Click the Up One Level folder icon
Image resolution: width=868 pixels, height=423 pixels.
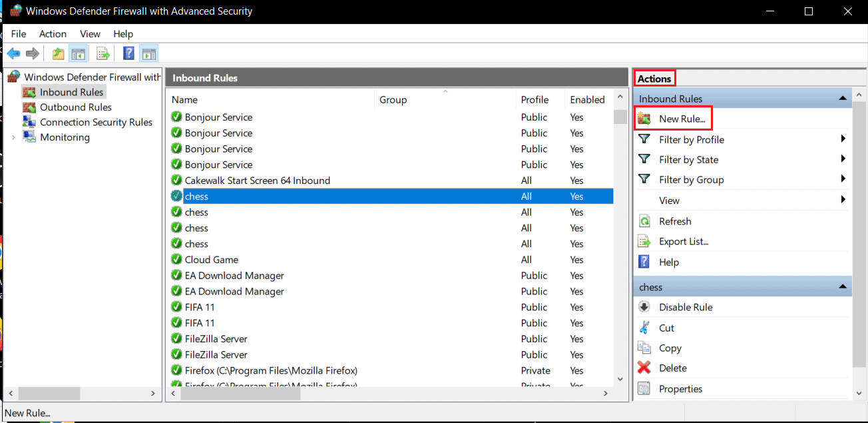[59, 54]
